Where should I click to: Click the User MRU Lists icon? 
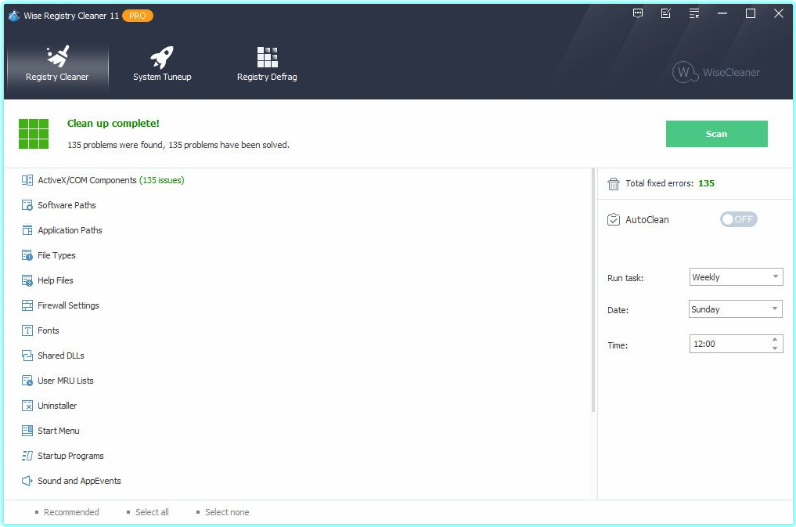coord(27,381)
